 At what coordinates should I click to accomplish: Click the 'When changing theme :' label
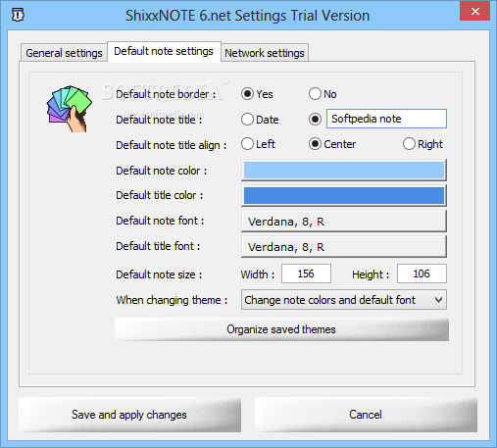172,300
